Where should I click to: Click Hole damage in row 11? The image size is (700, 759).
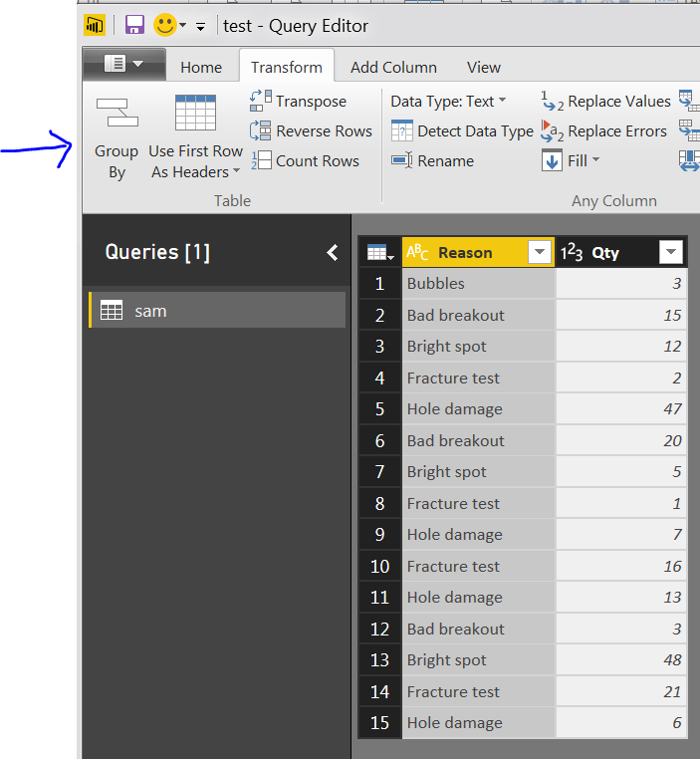pyautogui.click(x=478, y=598)
